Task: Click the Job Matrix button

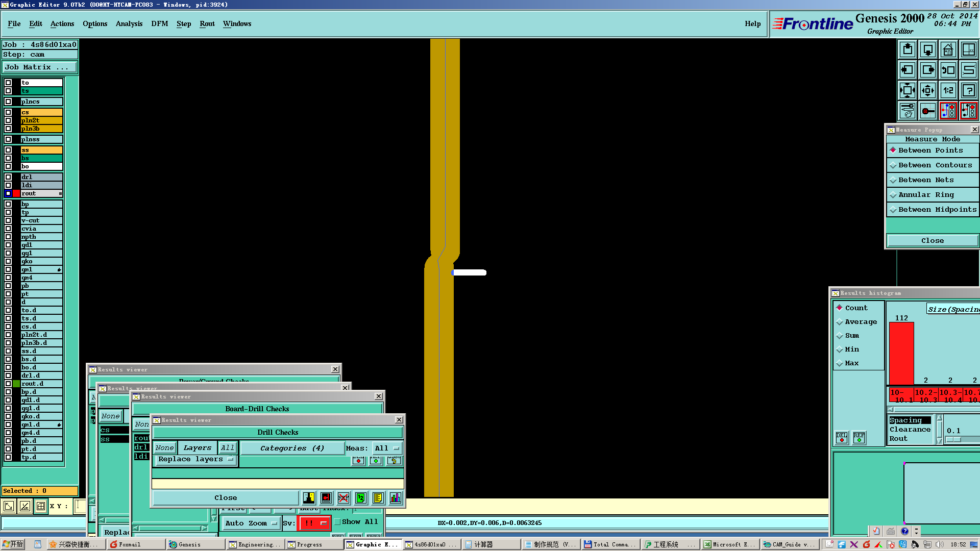Action: pos(39,67)
